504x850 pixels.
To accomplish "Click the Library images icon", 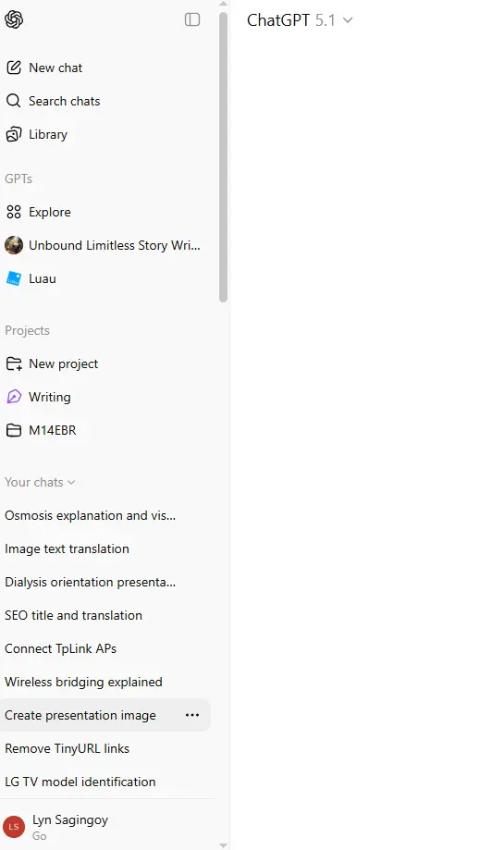I will pos(14,134).
